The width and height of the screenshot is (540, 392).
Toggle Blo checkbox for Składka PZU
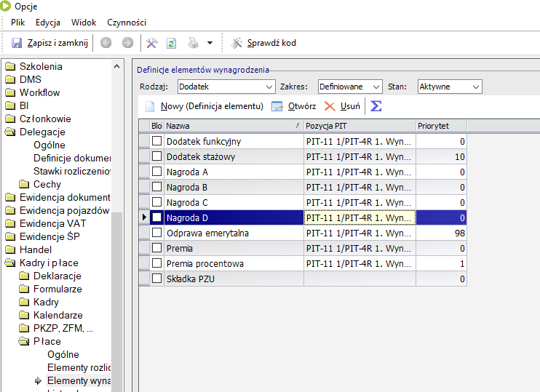(156, 279)
